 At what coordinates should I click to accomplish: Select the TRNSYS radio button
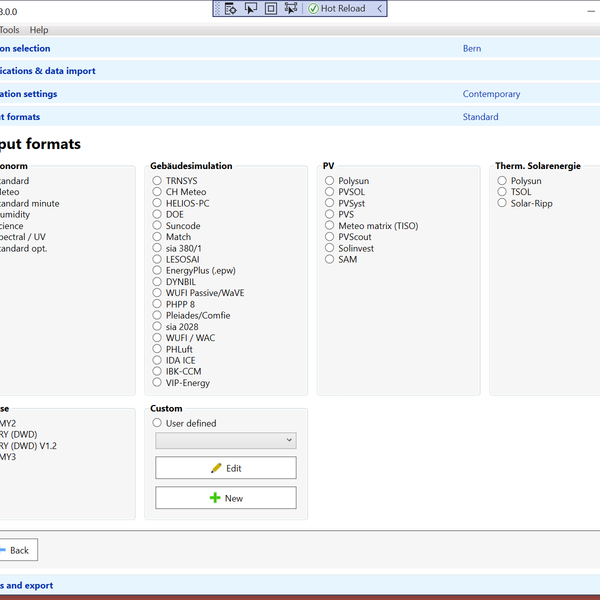pyautogui.click(x=157, y=181)
